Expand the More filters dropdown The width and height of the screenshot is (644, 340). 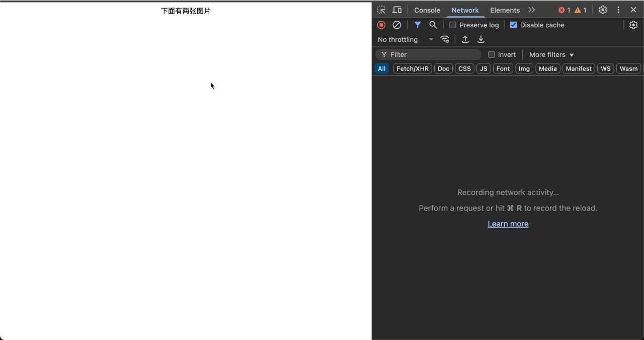coord(551,54)
